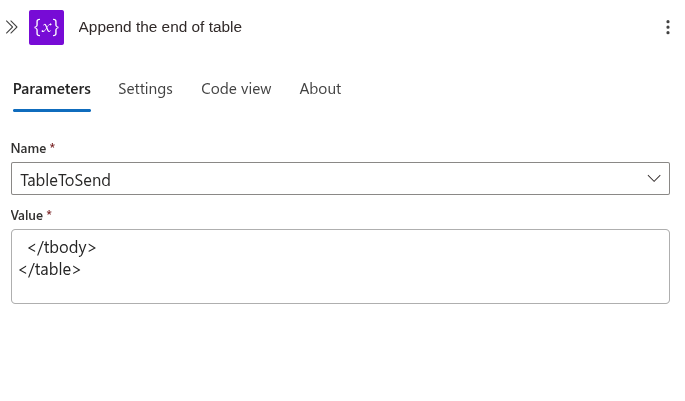Click the Name field label

(28, 149)
